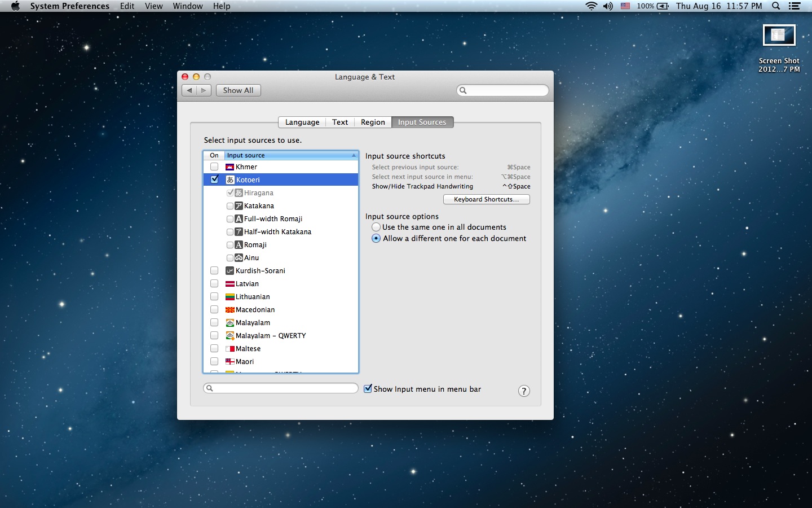Click the Kotoeri input icon

tap(230, 180)
